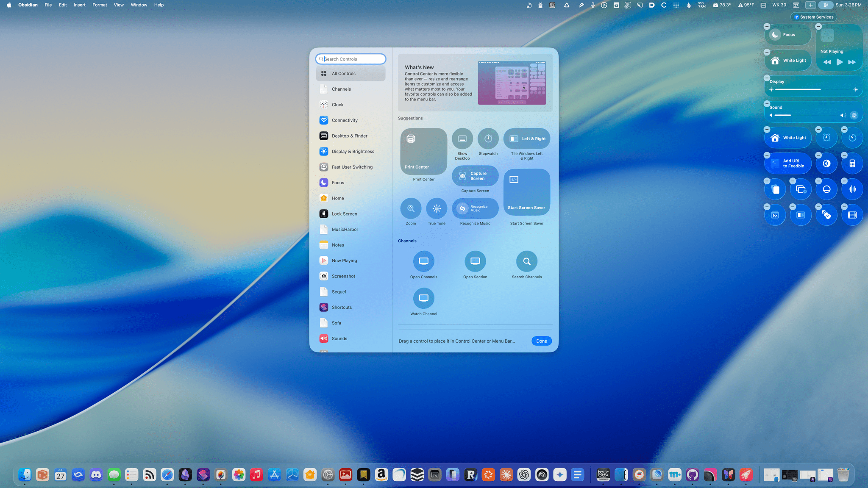Open Discord from the Dock
The image size is (868, 488).
(96, 475)
